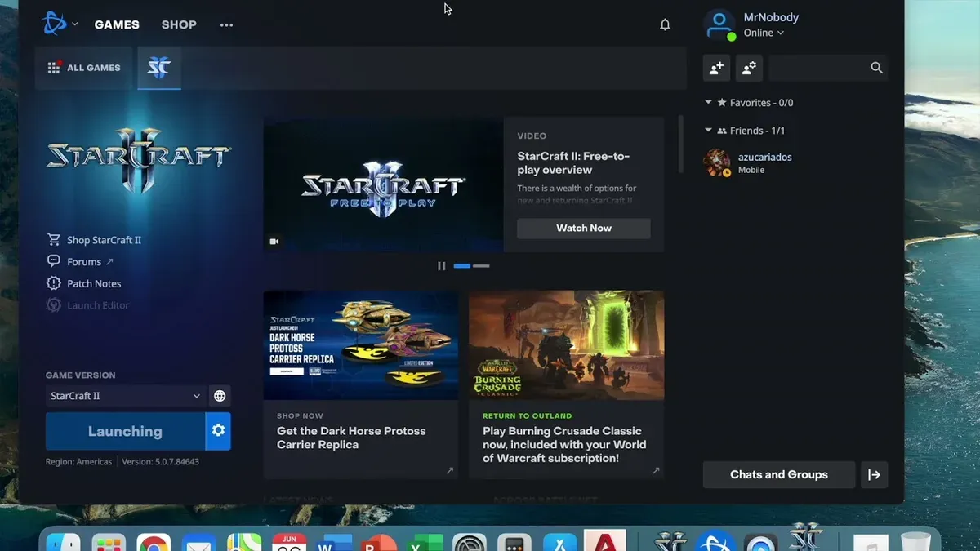Open Google Chrome in the Dock

[x=154, y=543]
